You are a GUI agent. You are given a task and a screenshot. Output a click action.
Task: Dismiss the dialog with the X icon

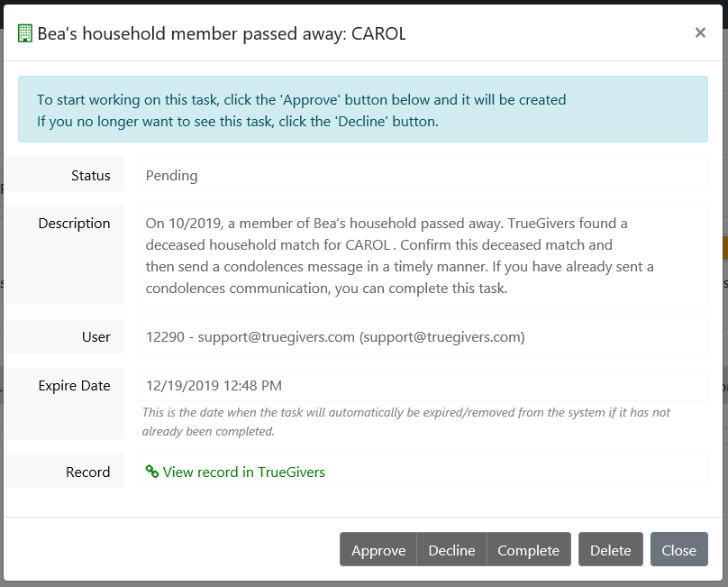point(700,32)
